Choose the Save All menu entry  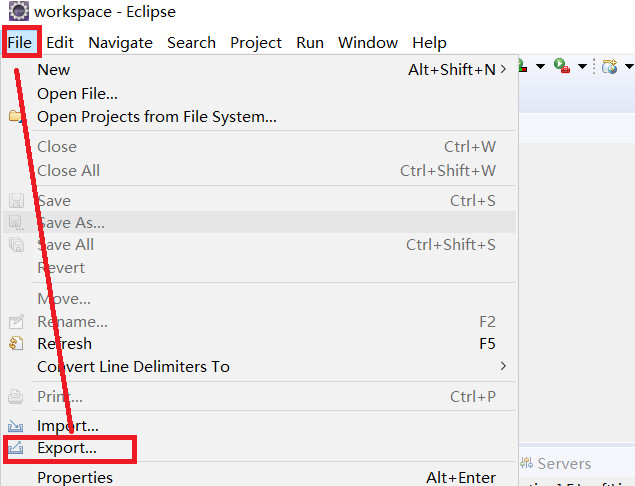(x=259, y=245)
